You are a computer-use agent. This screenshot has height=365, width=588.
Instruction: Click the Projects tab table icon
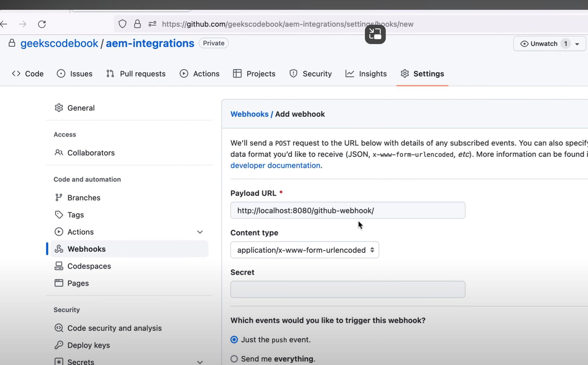pos(237,74)
